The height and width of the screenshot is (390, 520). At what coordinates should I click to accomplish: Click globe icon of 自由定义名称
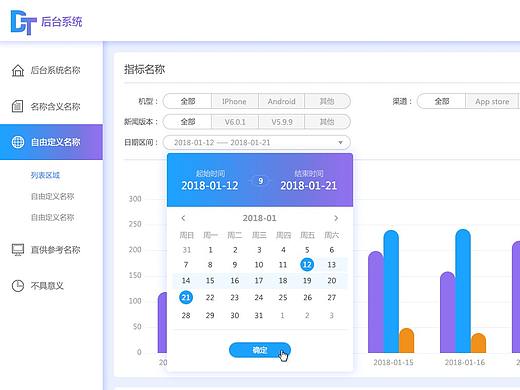tap(18, 142)
